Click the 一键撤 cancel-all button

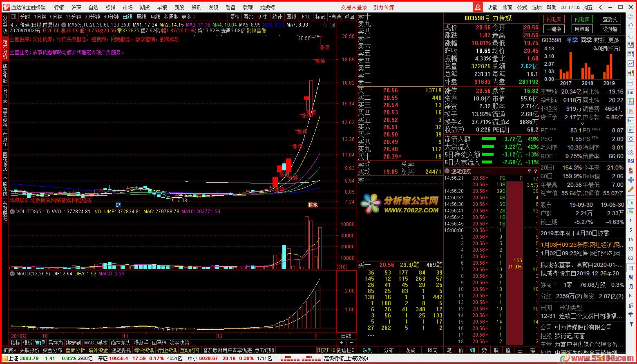pos(554,29)
